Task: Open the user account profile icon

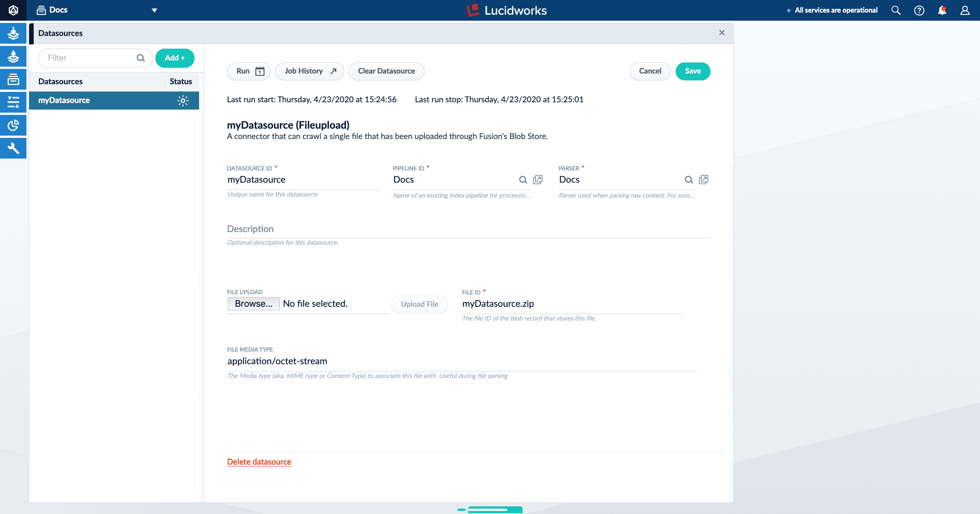Action: coord(965,10)
